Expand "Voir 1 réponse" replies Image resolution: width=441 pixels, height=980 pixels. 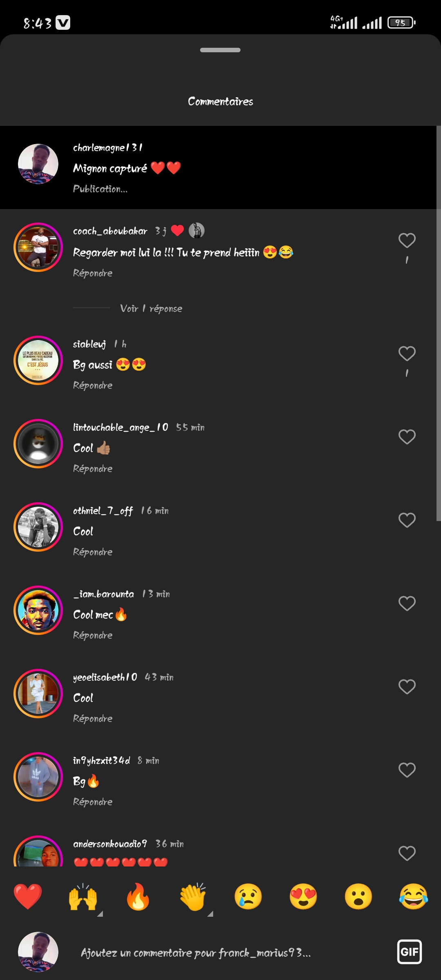point(151,309)
